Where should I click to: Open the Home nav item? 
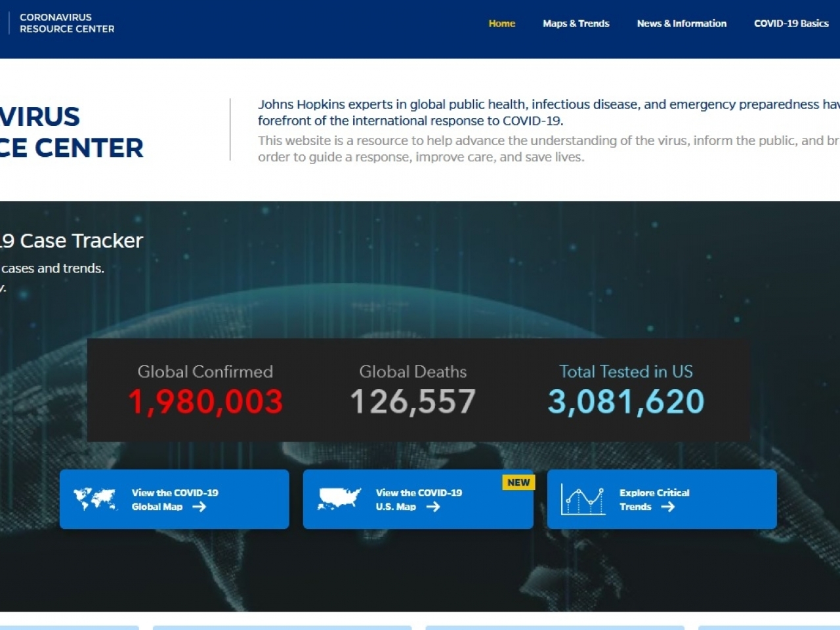coord(501,24)
